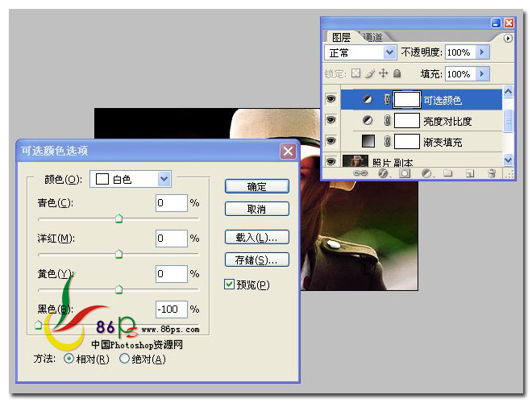Add a layer mask via bottom bar icon
Screen dimensions: 532x403
coord(404,173)
